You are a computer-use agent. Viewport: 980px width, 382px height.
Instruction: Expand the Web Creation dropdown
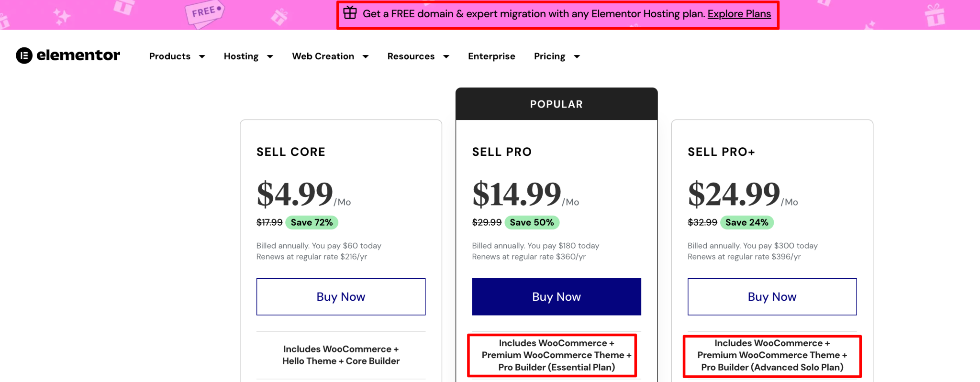click(x=330, y=56)
